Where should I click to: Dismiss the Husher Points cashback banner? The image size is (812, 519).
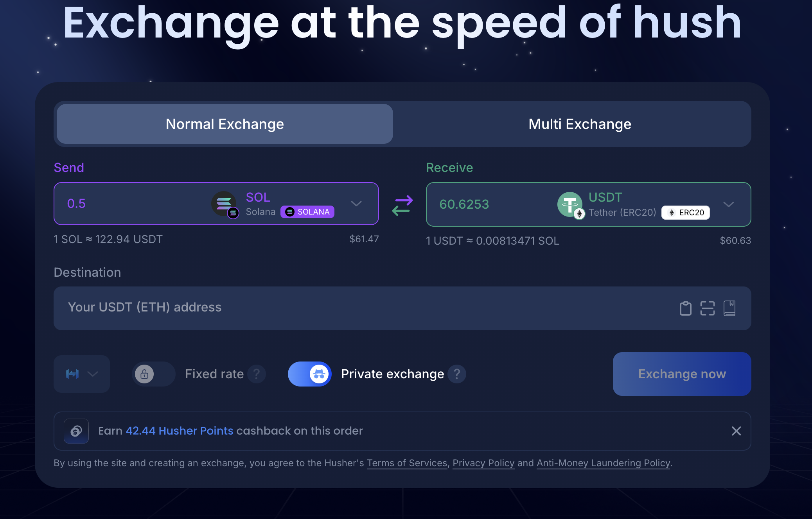click(736, 431)
